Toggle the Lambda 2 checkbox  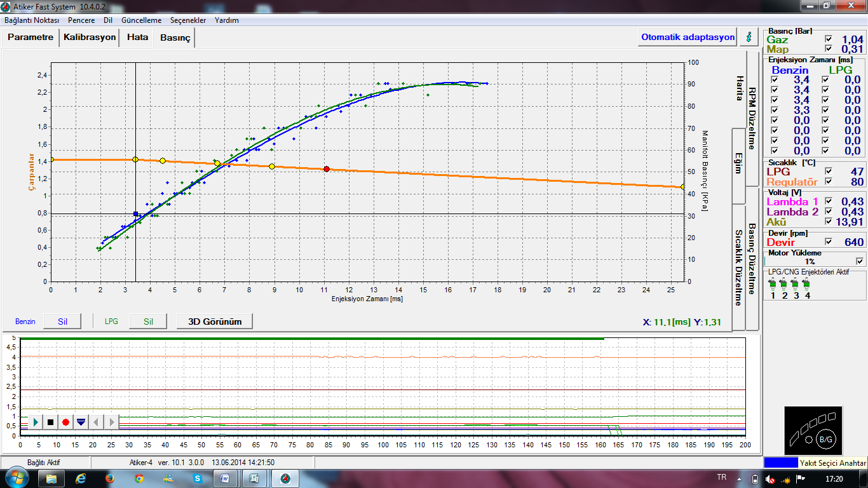click(828, 212)
